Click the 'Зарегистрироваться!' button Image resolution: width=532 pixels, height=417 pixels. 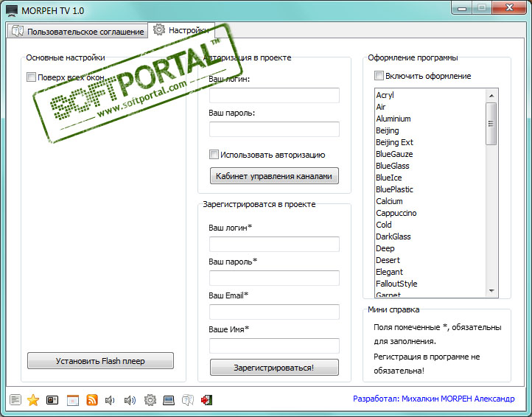[274, 368]
